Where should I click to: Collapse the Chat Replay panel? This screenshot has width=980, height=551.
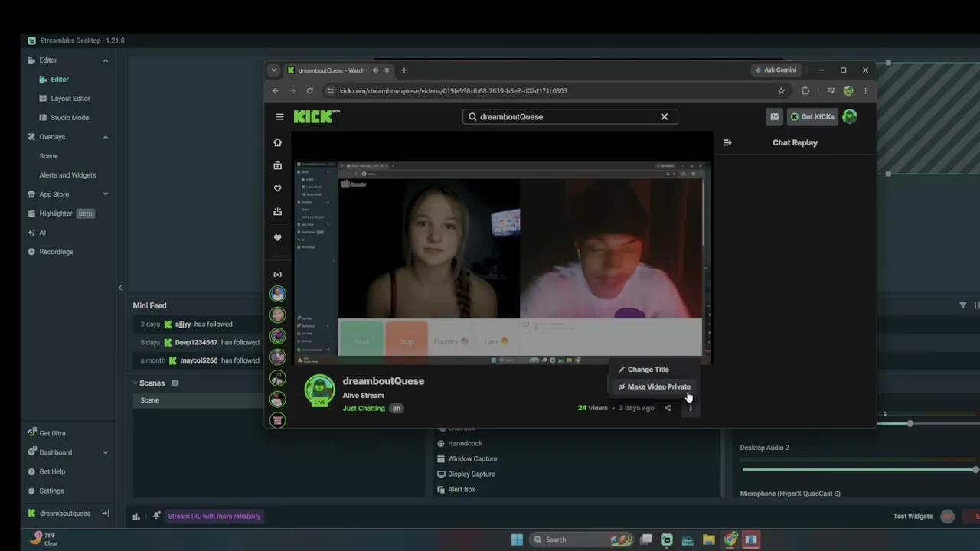[x=727, y=142]
